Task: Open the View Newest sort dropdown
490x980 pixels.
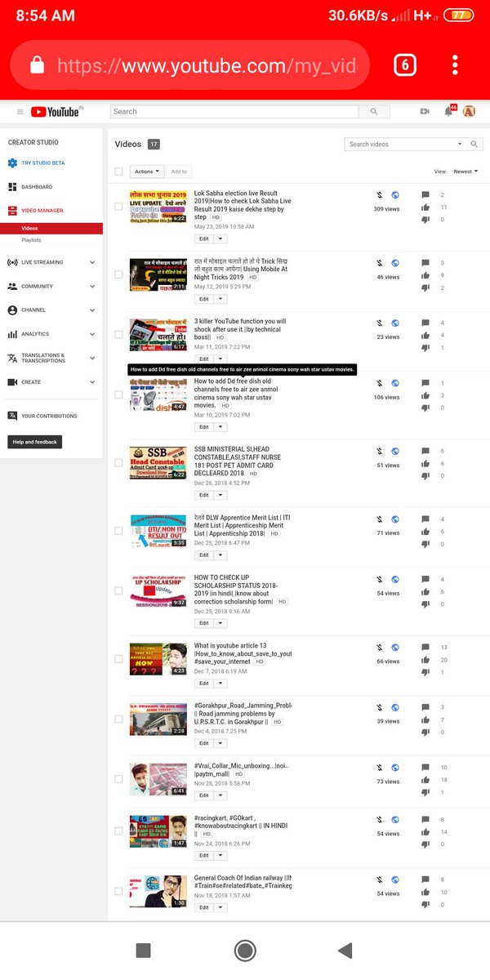Action: pyautogui.click(x=465, y=171)
